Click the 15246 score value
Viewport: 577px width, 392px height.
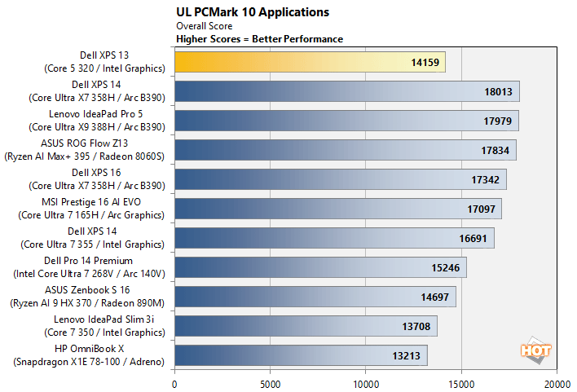click(x=445, y=268)
